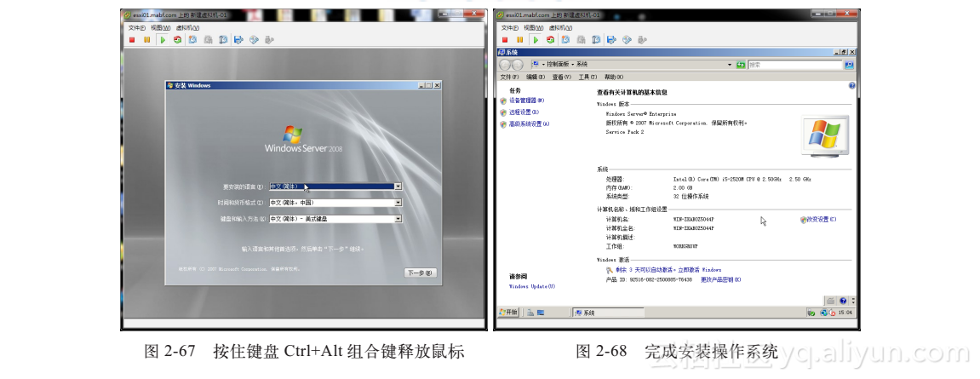The height and width of the screenshot is (379, 980).
Task: Click the 搜索 search field in System window
Action: [794, 65]
